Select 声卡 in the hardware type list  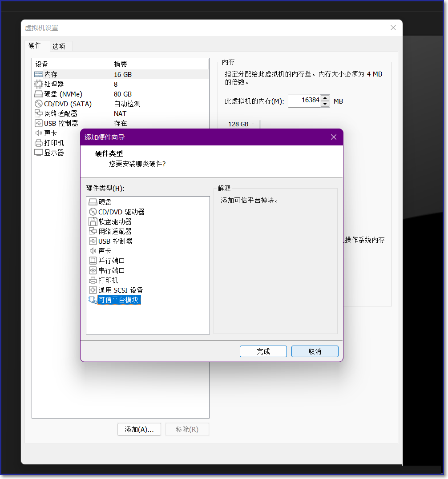coord(106,250)
